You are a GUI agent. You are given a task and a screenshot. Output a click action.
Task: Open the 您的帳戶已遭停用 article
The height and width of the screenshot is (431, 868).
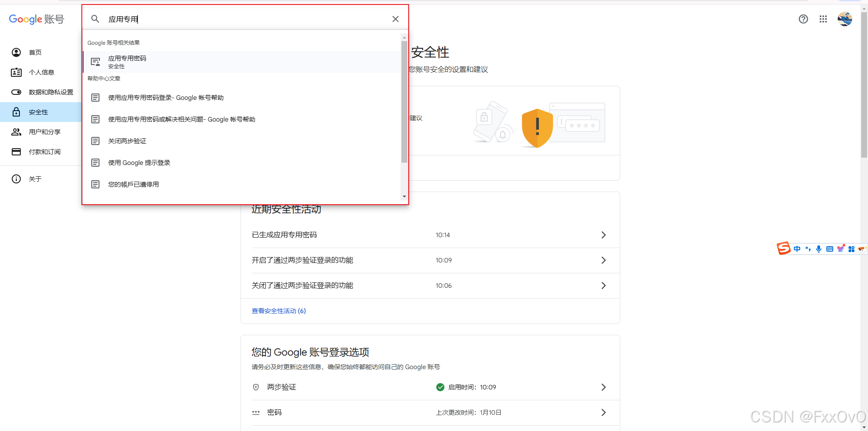click(x=242, y=184)
